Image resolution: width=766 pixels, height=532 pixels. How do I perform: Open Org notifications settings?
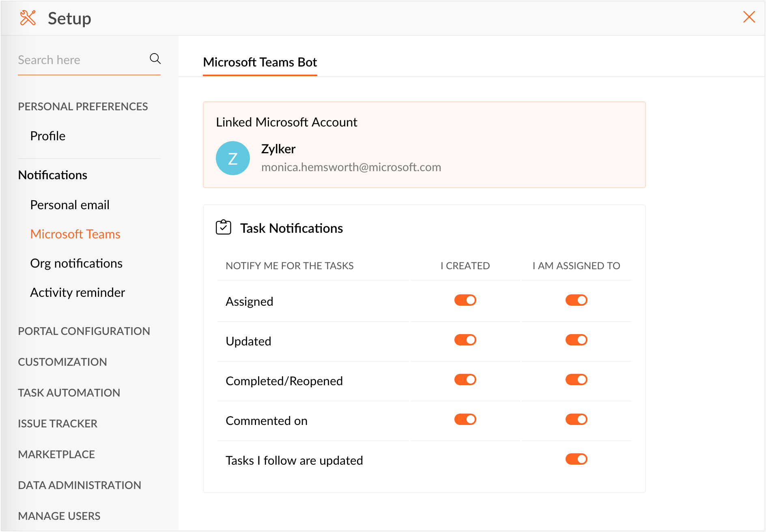tap(76, 263)
